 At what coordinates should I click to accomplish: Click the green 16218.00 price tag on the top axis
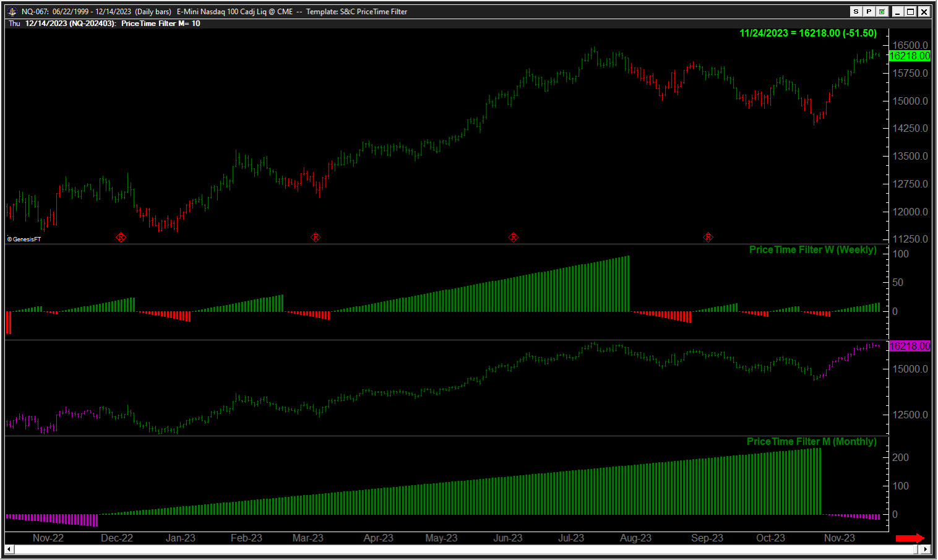coord(910,56)
